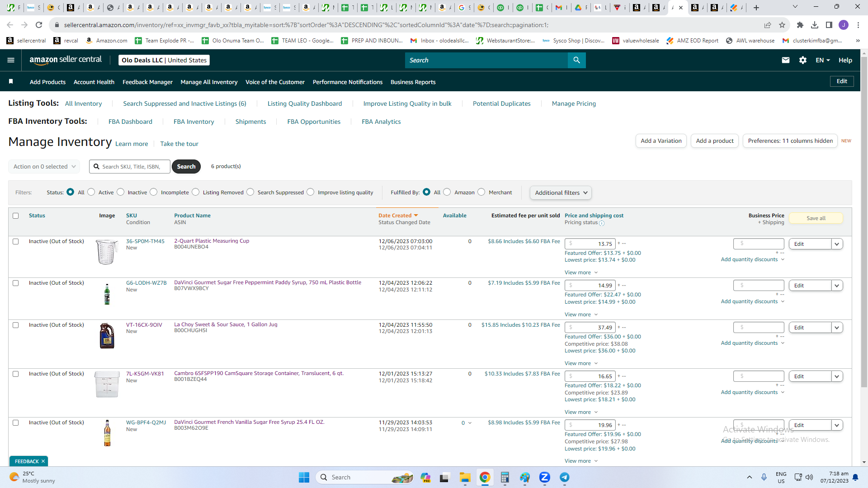Click the Save all button
868x488 pixels.
[816, 218]
